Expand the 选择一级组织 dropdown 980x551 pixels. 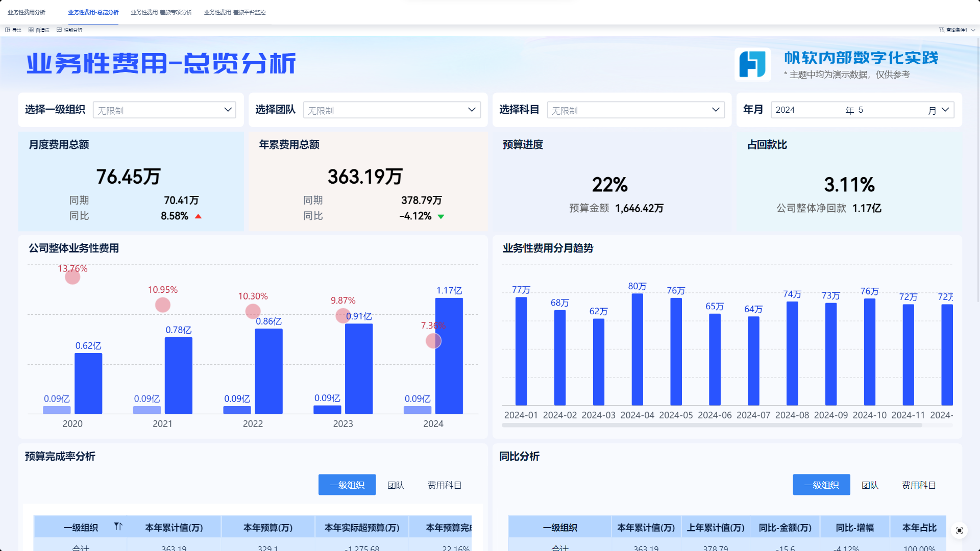tap(228, 110)
